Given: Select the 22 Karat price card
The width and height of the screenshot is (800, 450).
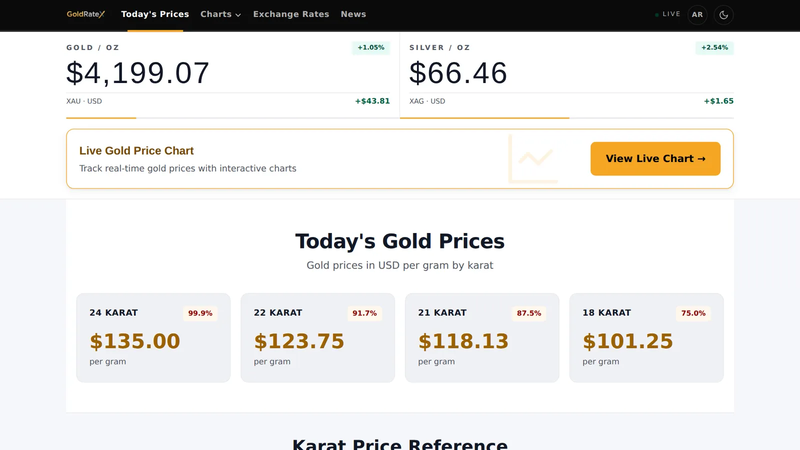Looking at the screenshot, I should (x=317, y=338).
